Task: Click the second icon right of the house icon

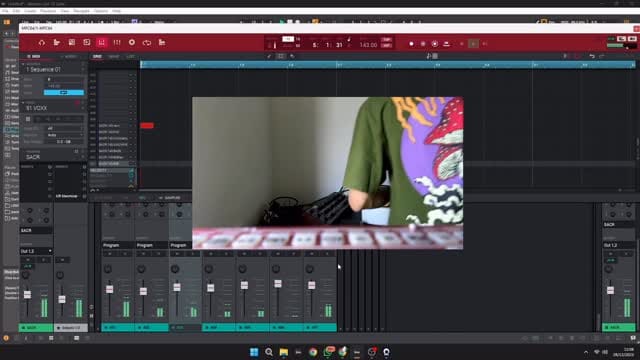Action: (72, 42)
